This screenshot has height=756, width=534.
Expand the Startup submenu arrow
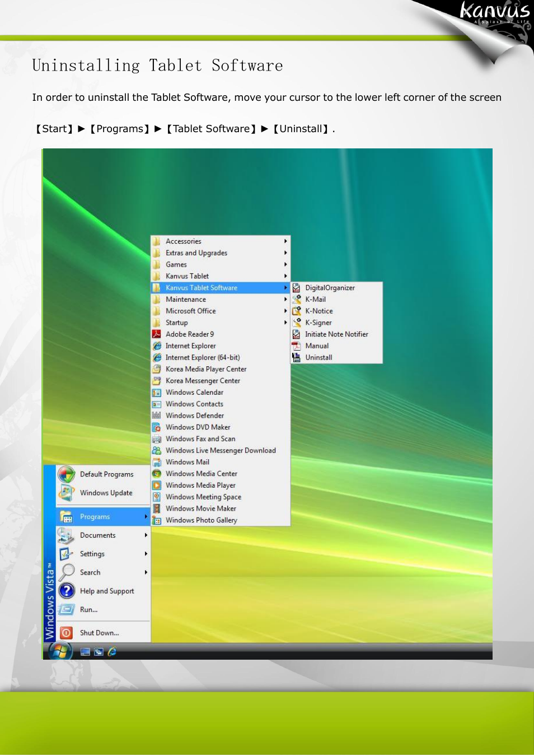(x=285, y=323)
